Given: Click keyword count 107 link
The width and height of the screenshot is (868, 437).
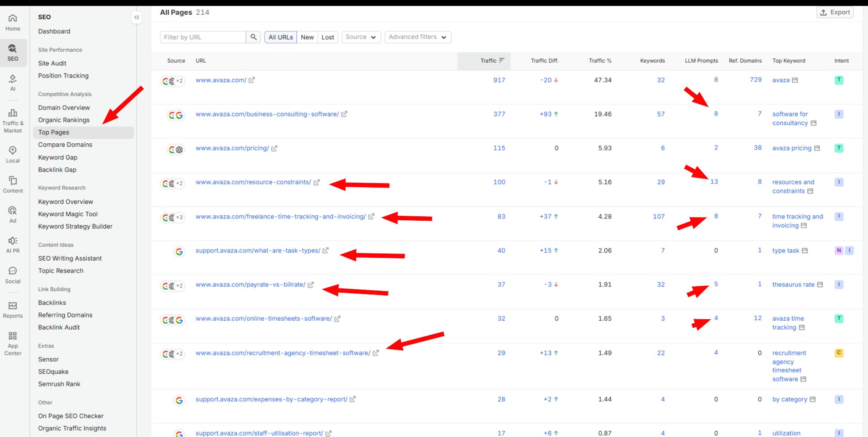Looking at the screenshot, I should [x=659, y=217].
